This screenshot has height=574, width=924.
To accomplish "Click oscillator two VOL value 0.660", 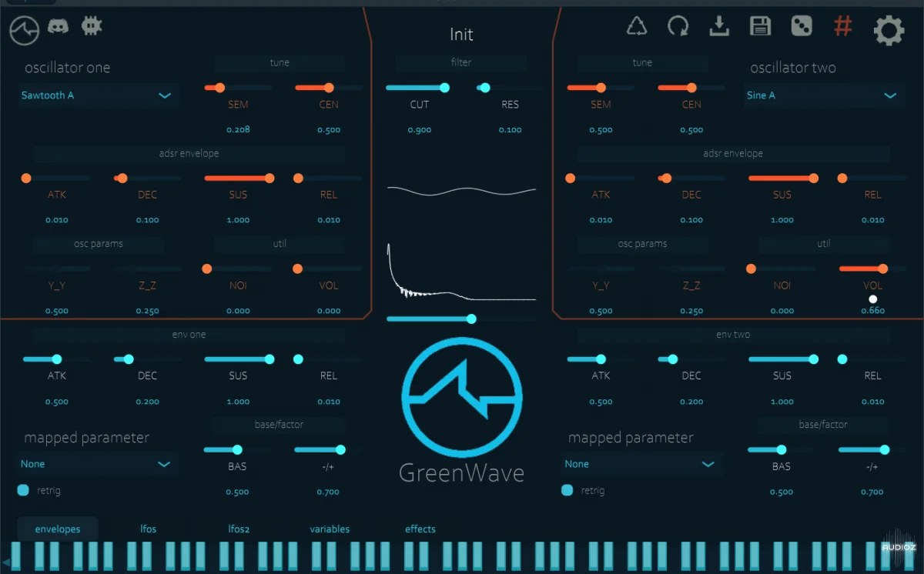I will click(x=872, y=311).
